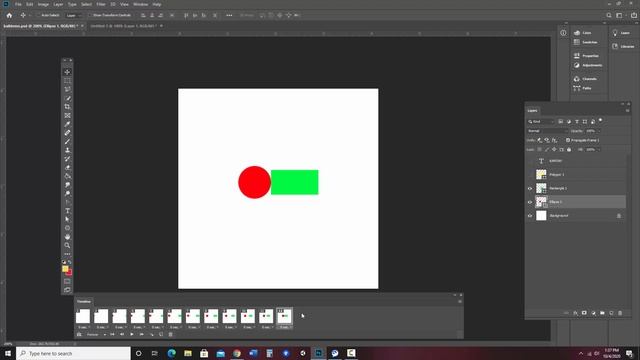Click the background color swatch
Image resolution: width=640 pixels, height=360 pixels.
click(69, 273)
